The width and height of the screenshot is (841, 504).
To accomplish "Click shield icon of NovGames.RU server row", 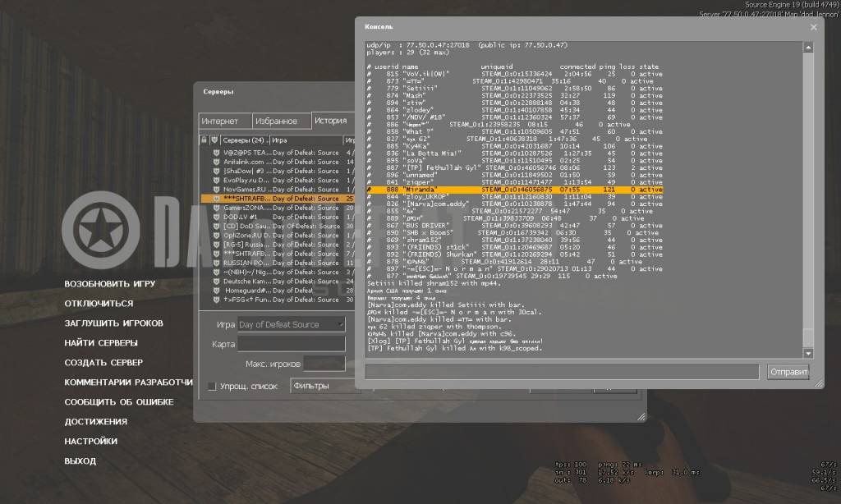I will [216, 190].
